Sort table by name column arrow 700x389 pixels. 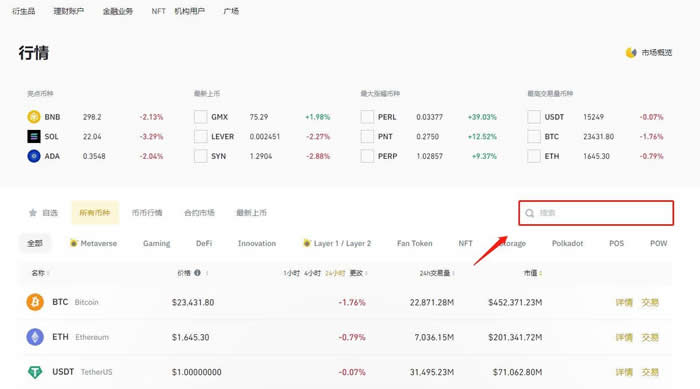point(48,273)
